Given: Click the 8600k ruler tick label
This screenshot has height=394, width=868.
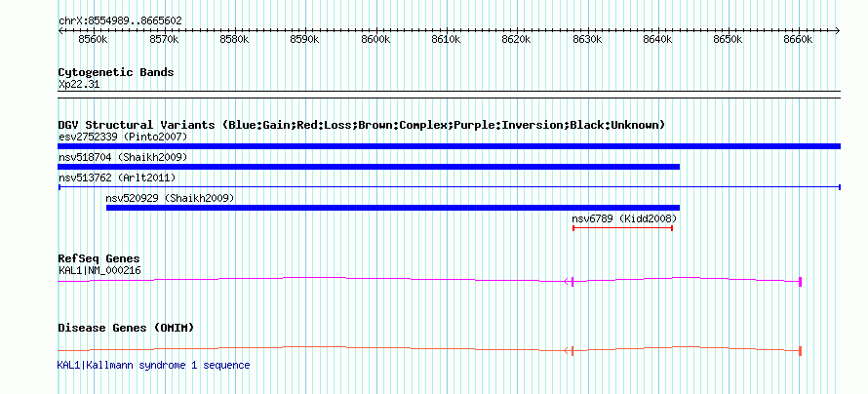Looking at the screenshot, I should (375, 40).
